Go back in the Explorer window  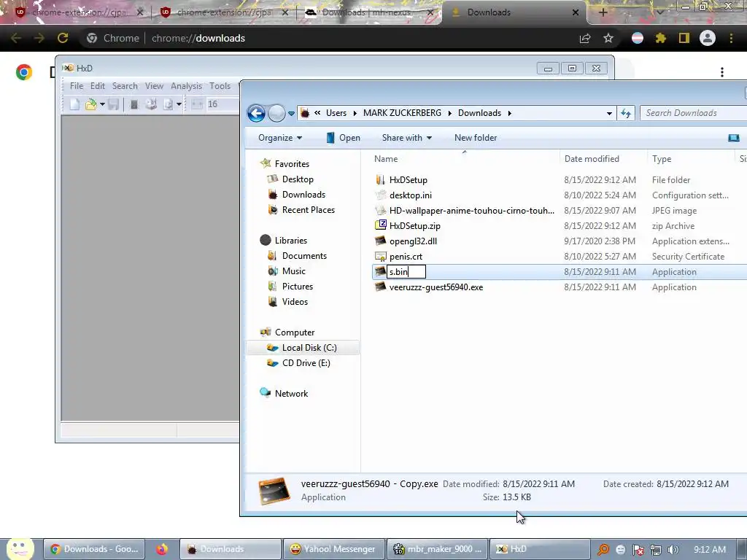tap(256, 113)
